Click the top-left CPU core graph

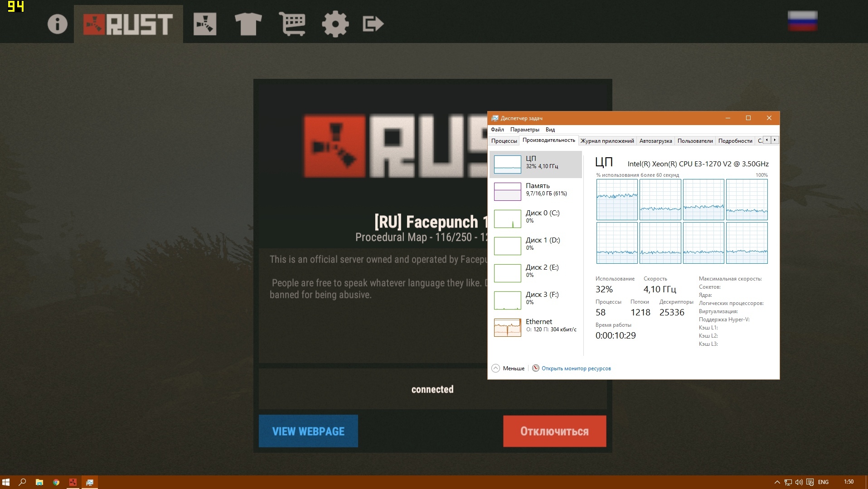pos(617,199)
